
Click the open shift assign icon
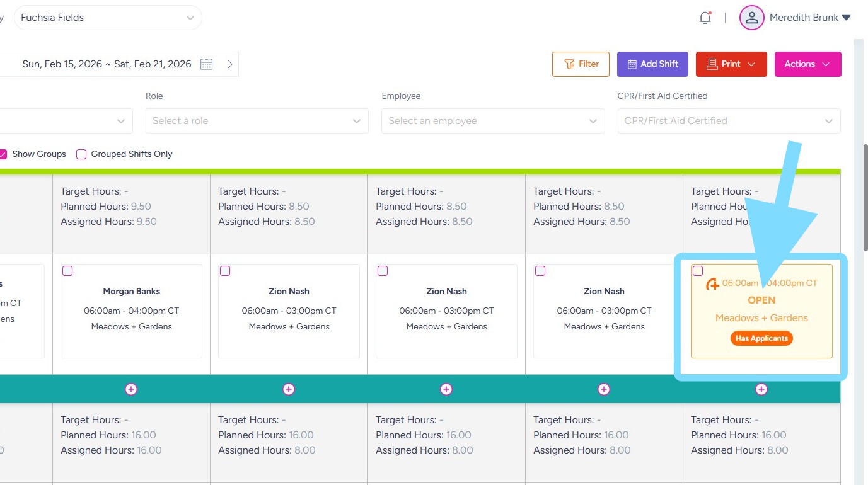[x=712, y=284]
